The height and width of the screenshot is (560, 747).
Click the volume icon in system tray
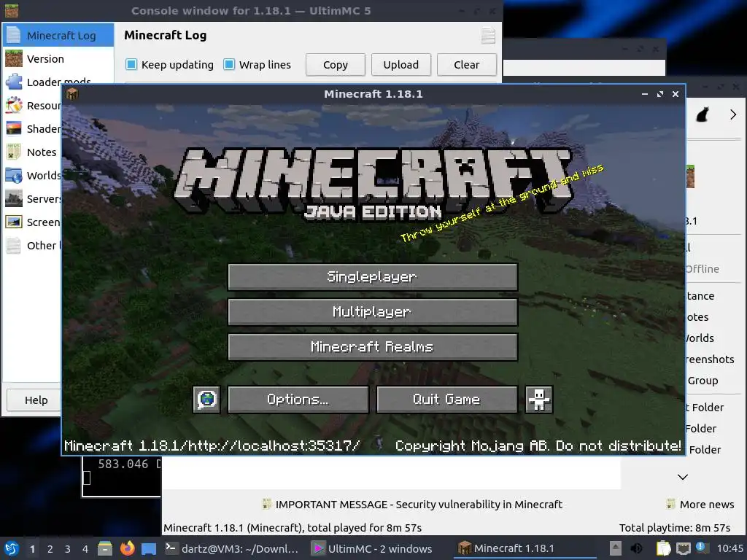pyautogui.click(x=636, y=548)
